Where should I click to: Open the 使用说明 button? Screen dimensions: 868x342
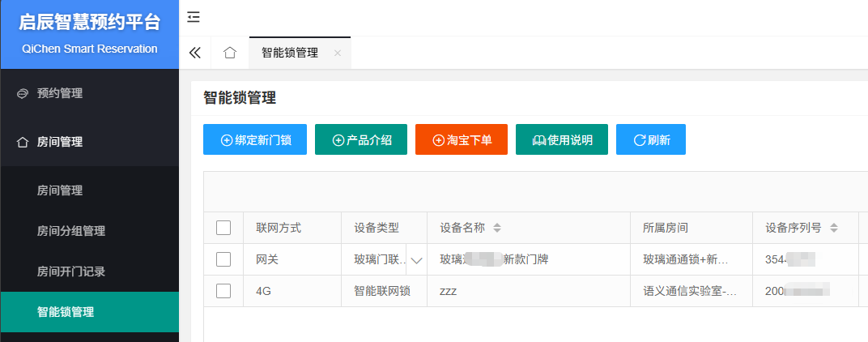point(562,139)
